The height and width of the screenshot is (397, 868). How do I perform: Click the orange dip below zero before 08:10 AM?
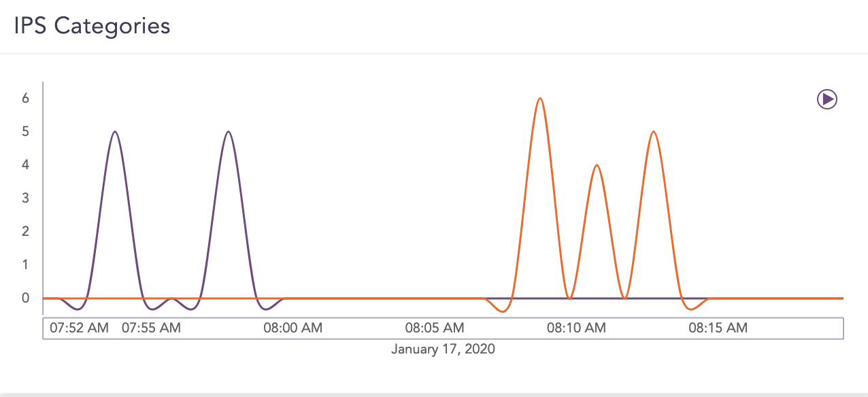tap(503, 311)
